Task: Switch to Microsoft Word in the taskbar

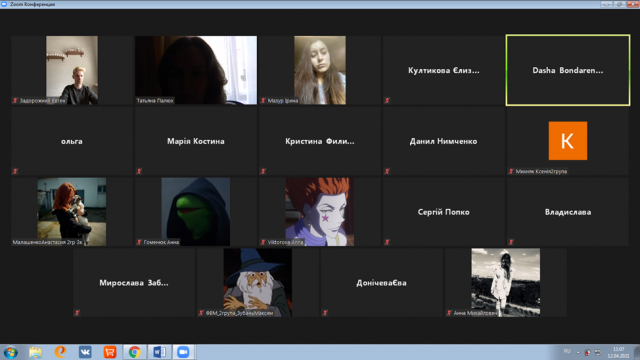Action: pyautogui.click(x=159, y=352)
